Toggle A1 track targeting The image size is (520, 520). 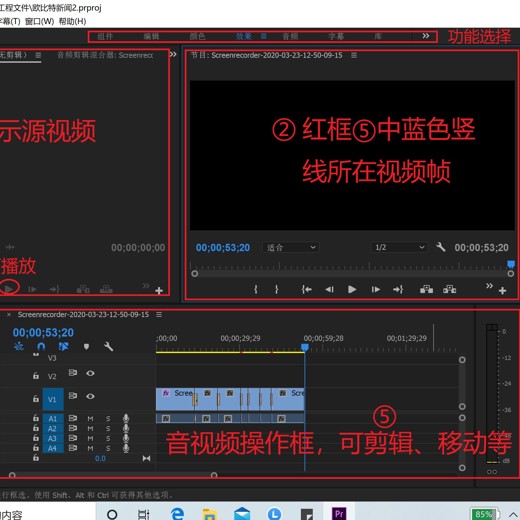tap(53, 418)
